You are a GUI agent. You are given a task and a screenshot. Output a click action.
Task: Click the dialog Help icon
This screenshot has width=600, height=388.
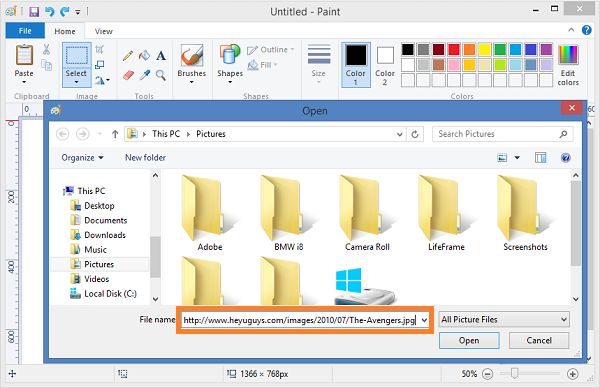click(566, 158)
